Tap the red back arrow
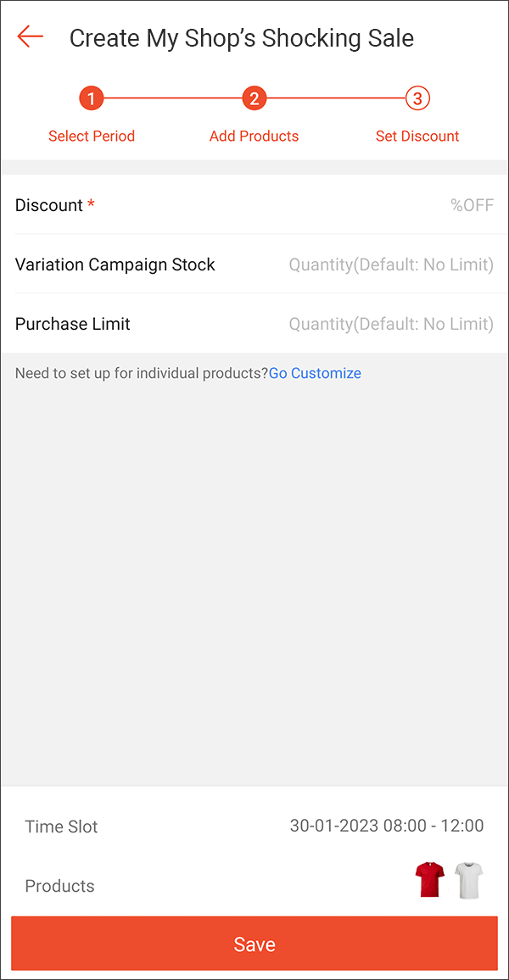 pyautogui.click(x=30, y=36)
